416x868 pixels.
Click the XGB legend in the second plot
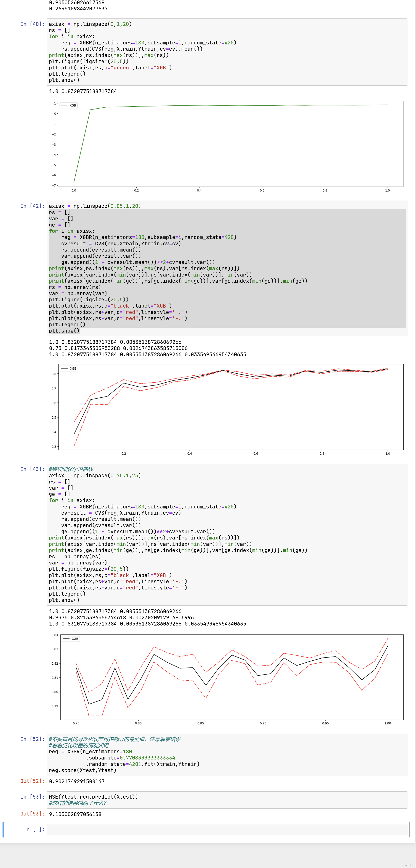coord(69,368)
